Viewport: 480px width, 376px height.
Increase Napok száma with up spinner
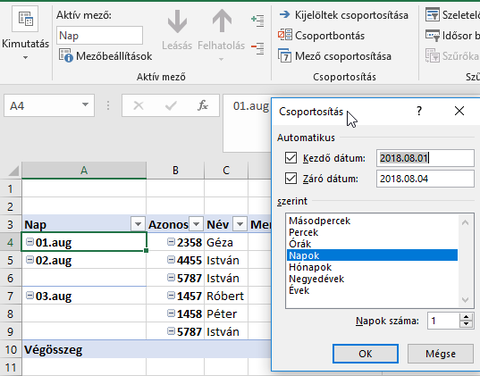(x=466, y=317)
